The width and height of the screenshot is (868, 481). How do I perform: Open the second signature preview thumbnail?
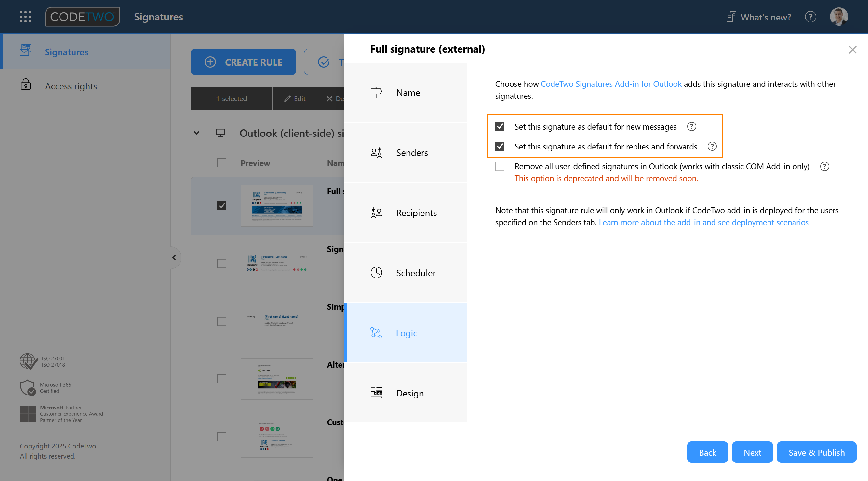(x=277, y=263)
